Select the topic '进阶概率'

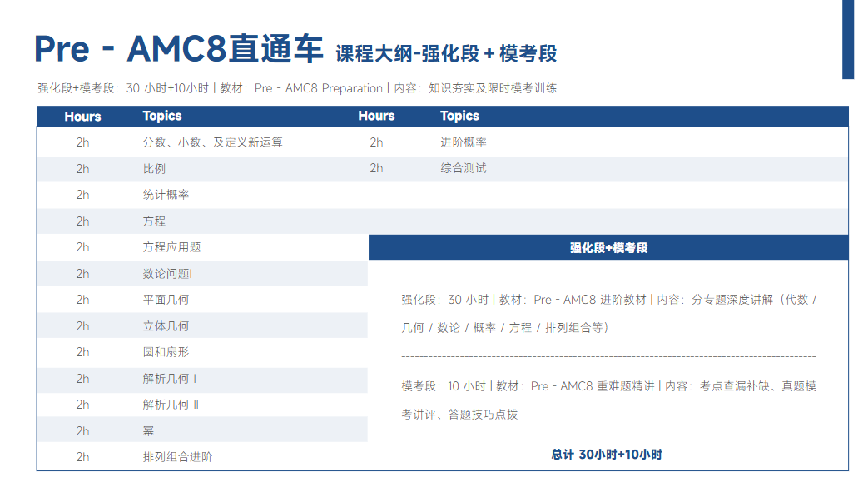point(464,142)
